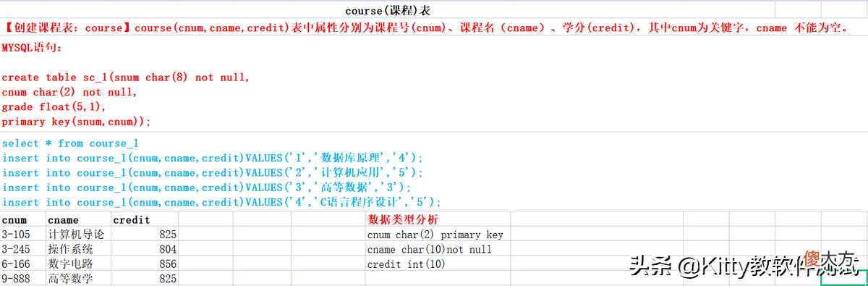Select the 'cnum char(2) primary key' cell
The width and height of the screenshot is (868, 286).
438,235
